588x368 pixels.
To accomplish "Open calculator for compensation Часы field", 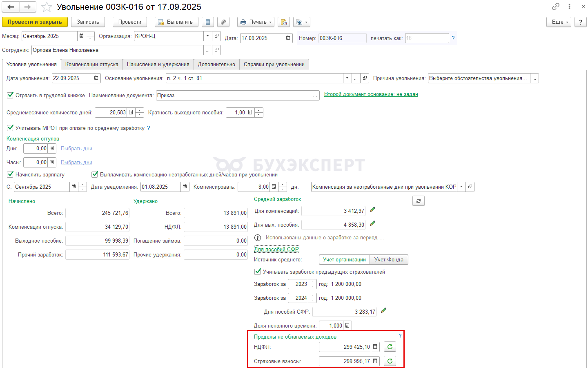I will 52,162.
